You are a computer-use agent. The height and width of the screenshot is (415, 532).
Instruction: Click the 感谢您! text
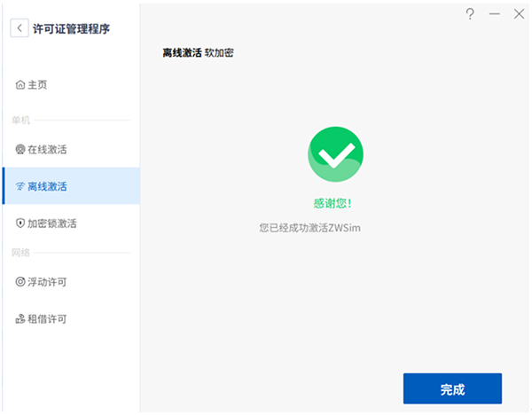(332, 203)
